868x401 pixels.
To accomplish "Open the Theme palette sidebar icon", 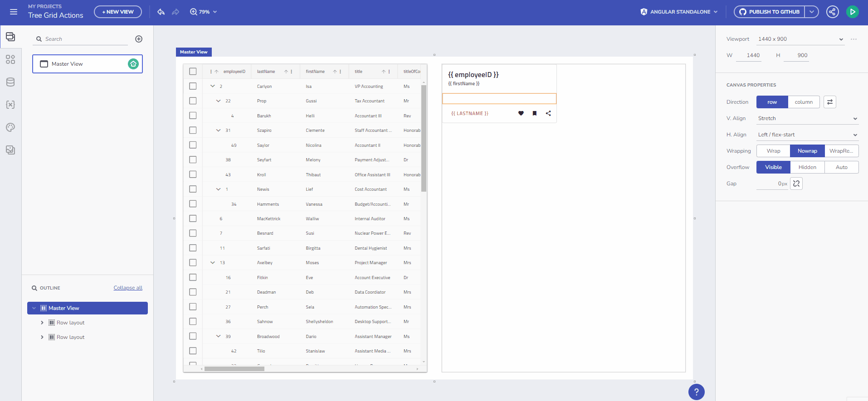I will 10,127.
